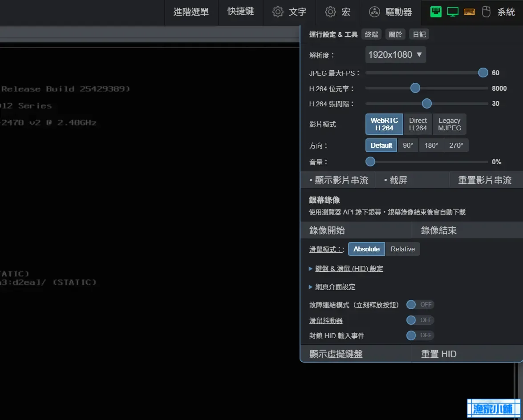Toggle 封鎖 HID 輸入事件 switch
Viewport: 523px width, 420px height.
(420, 335)
